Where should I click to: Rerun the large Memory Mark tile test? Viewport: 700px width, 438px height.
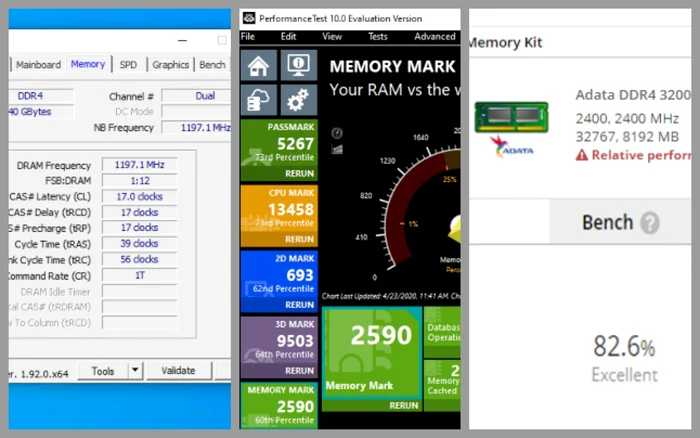coord(404,405)
